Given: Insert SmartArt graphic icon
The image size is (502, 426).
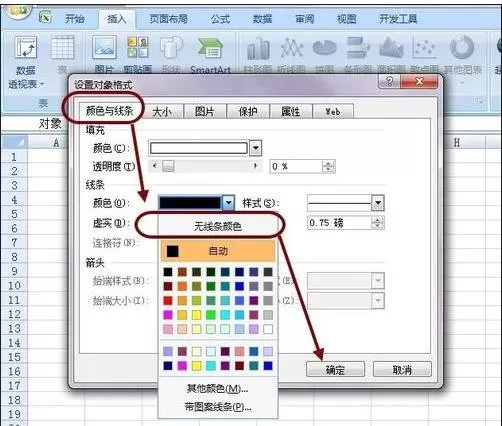Looking at the screenshot, I should pyautogui.click(x=210, y=49).
